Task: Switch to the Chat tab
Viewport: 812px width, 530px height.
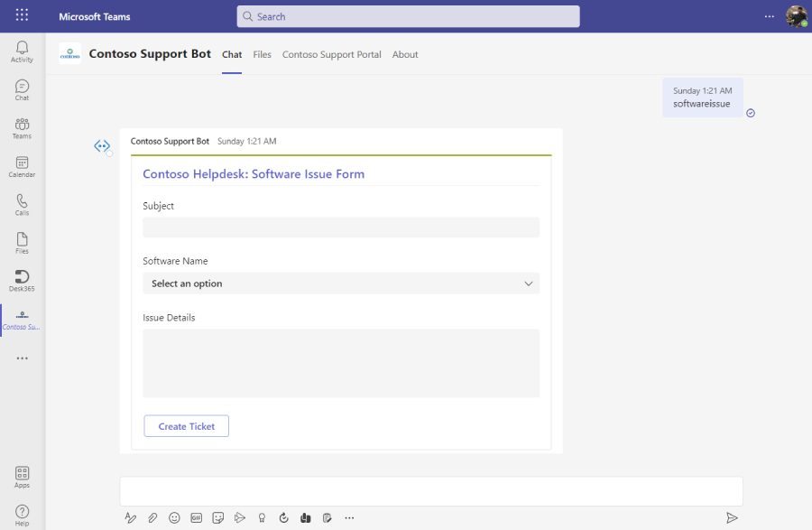Action: [232, 54]
